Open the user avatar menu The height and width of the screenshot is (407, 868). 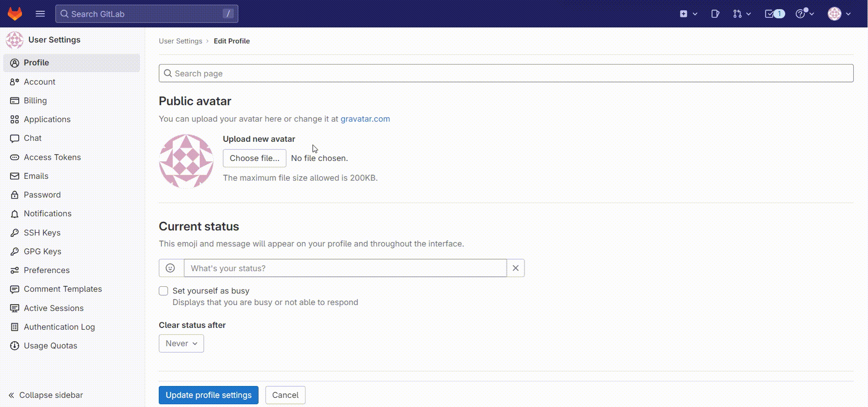coord(839,14)
